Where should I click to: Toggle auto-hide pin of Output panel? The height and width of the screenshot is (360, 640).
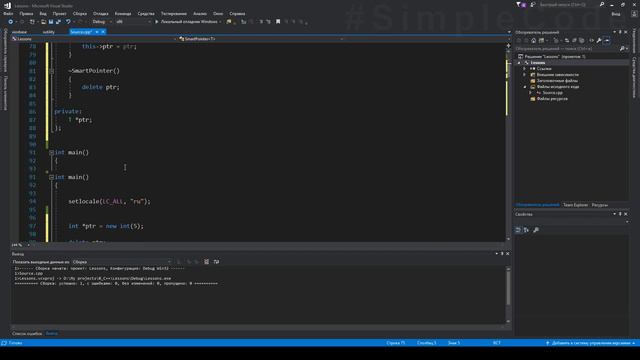click(x=502, y=253)
